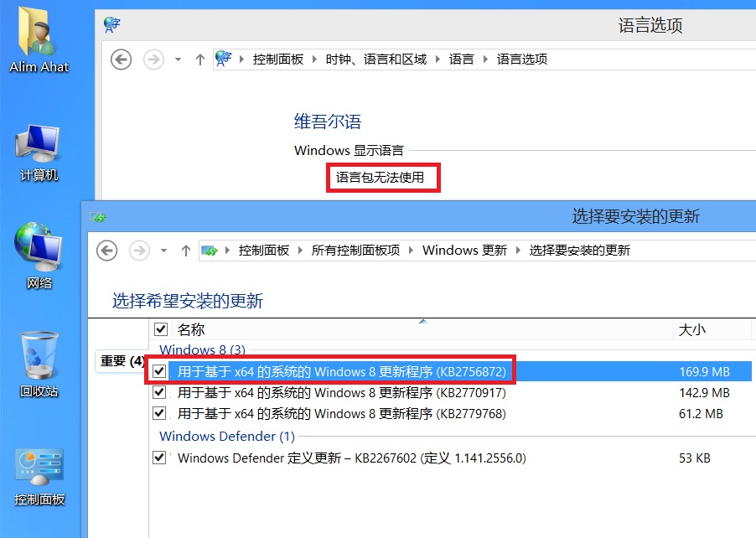Uncheck the KB2770917 update checkbox
The width and height of the screenshot is (756, 538).
159,392
